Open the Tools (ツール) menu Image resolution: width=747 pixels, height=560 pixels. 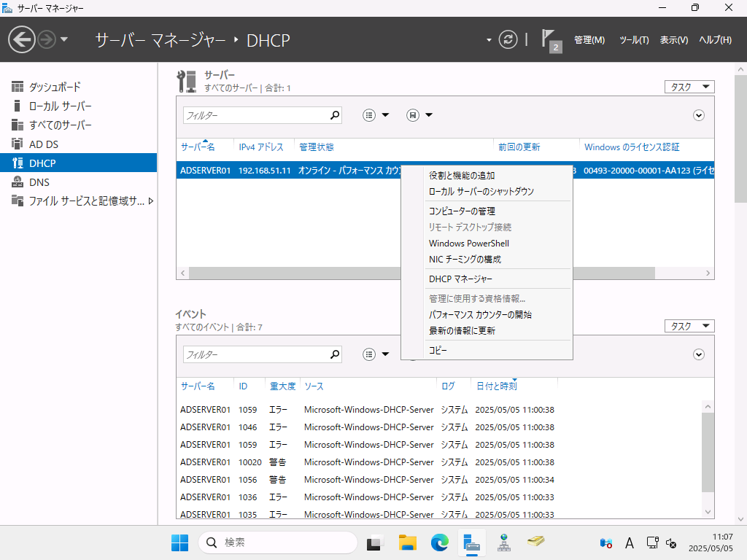634,40
